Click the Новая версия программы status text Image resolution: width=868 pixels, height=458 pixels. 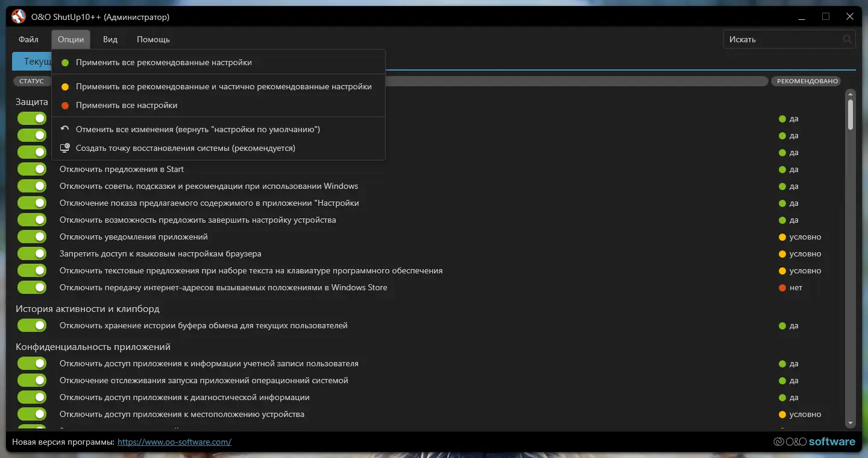[63, 442]
